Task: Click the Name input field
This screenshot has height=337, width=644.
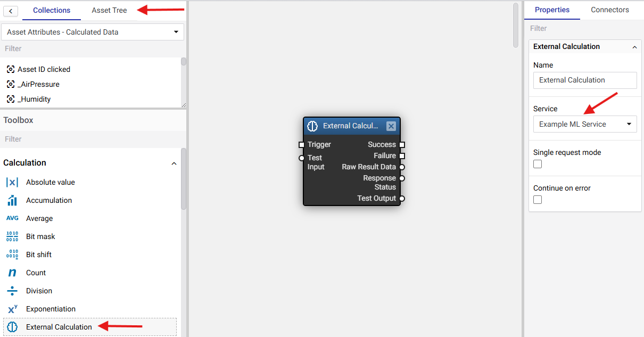Action: (x=585, y=80)
